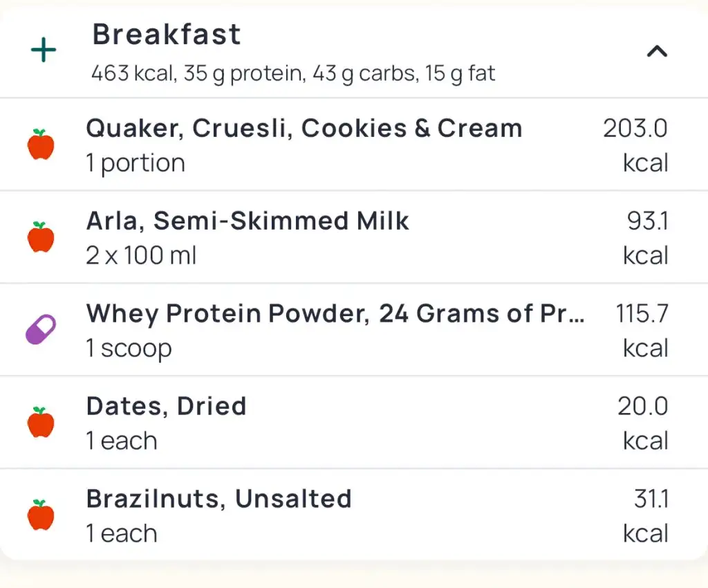
Task: Tap the Breakfast macros summary line
Action: [293, 73]
